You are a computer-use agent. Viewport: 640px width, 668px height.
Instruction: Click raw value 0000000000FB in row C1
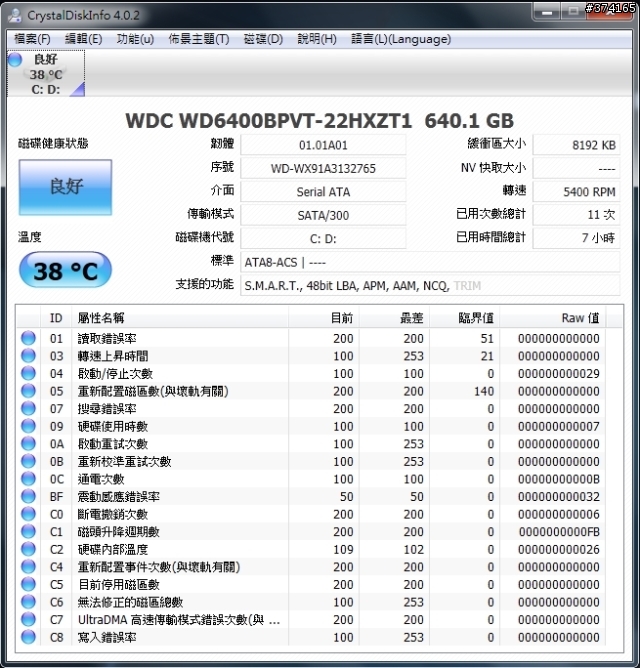click(x=559, y=532)
